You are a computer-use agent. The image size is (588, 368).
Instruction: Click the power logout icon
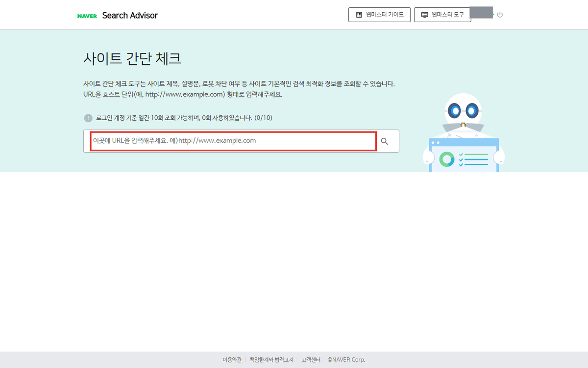(500, 15)
